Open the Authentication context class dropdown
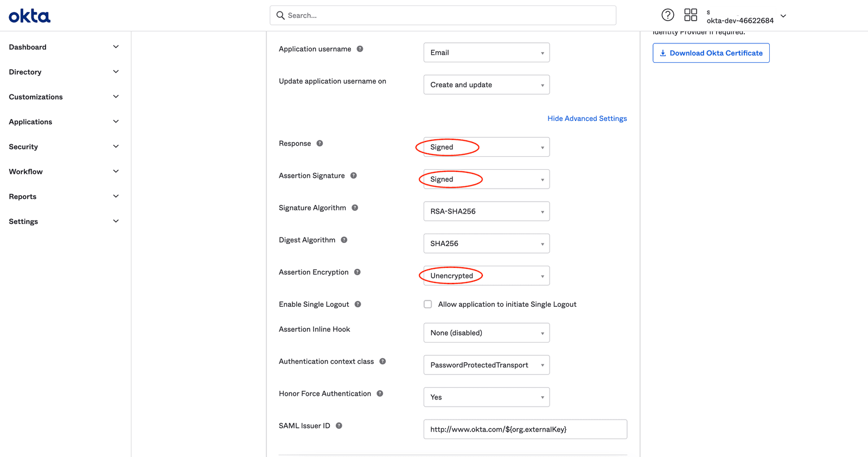The height and width of the screenshot is (457, 868). tap(486, 364)
